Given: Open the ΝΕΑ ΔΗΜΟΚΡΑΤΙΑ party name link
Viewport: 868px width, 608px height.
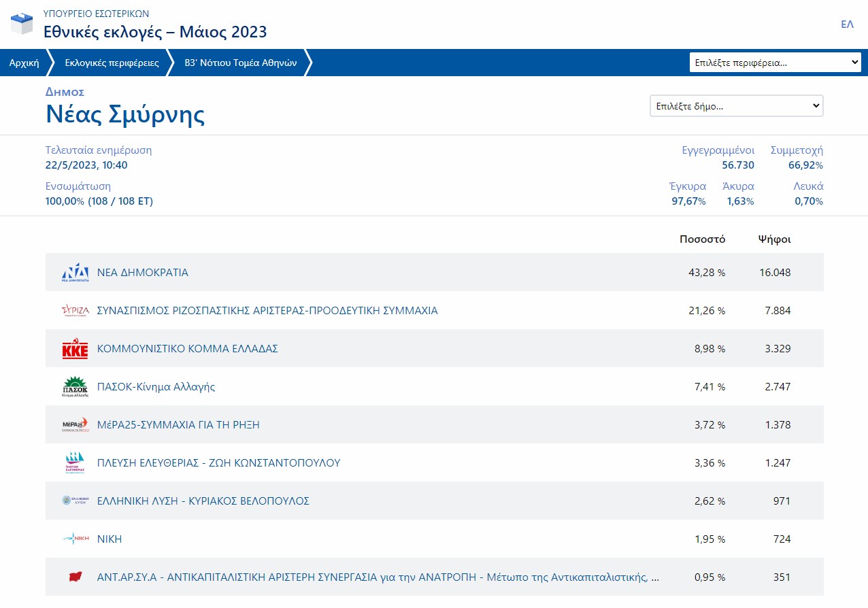Looking at the screenshot, I should coord(143,273).
